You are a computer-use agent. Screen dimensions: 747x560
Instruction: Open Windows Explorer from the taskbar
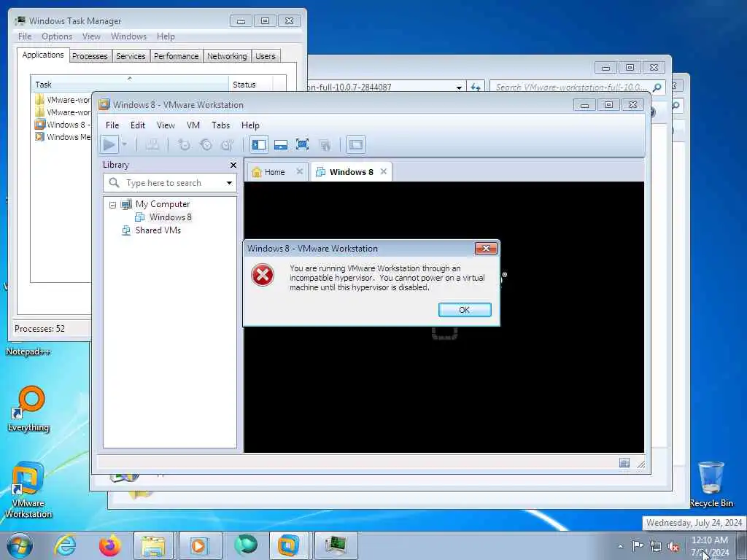(x=153, y=545)
